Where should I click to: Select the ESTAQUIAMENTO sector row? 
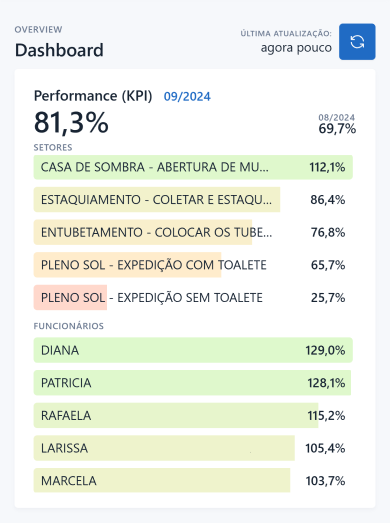pyautogui.click(x=193, y=199)
